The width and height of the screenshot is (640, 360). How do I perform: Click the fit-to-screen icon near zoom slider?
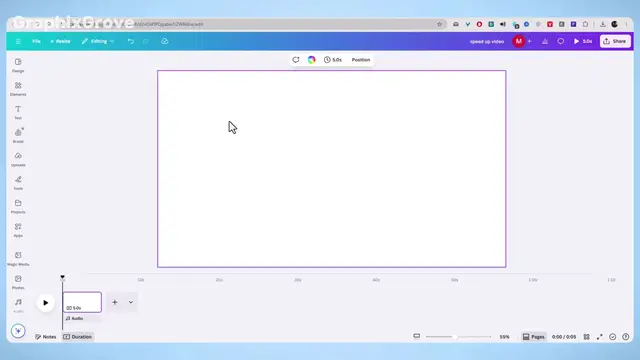(x=416, y=336)
